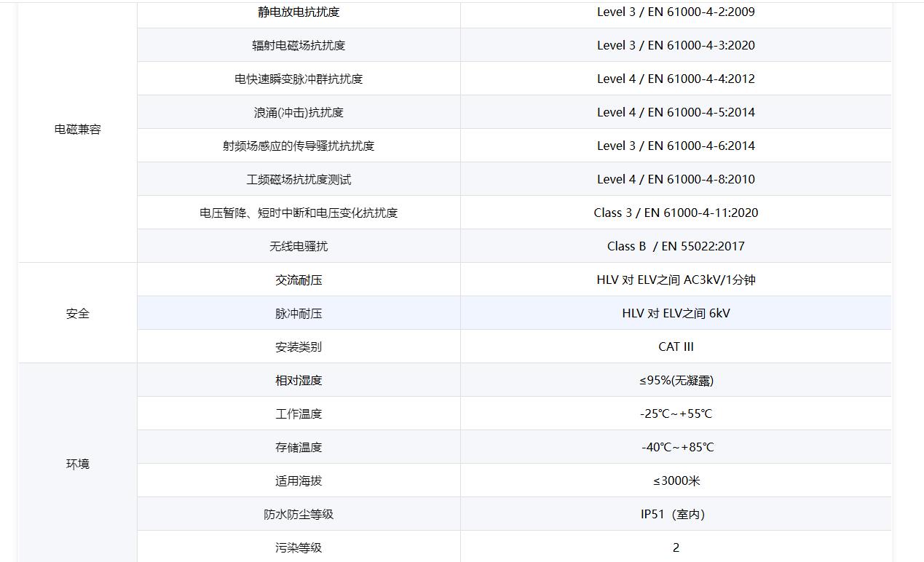Select Class 3 / EN 61000-4-11:2020 value
This screenshot has height=562, width=924.
(x=676, y=213)
